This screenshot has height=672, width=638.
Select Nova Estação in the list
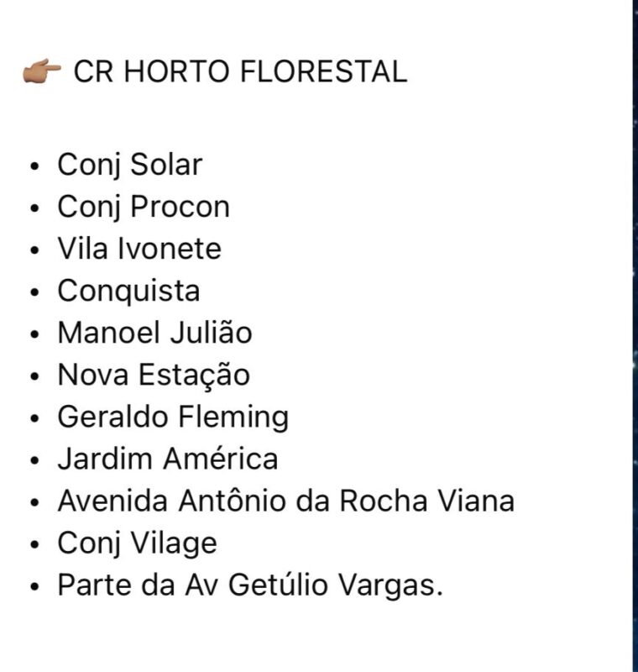[x=154, y=375]
